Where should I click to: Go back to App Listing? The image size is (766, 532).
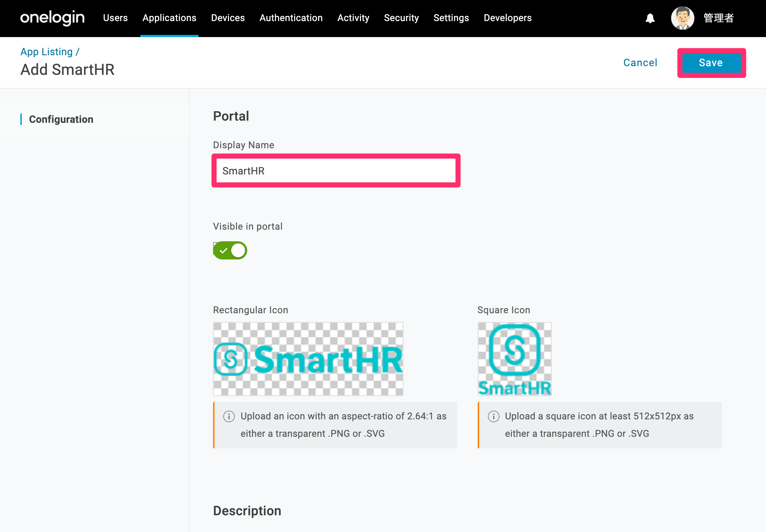pyautogui.click(x=47, y=52)
